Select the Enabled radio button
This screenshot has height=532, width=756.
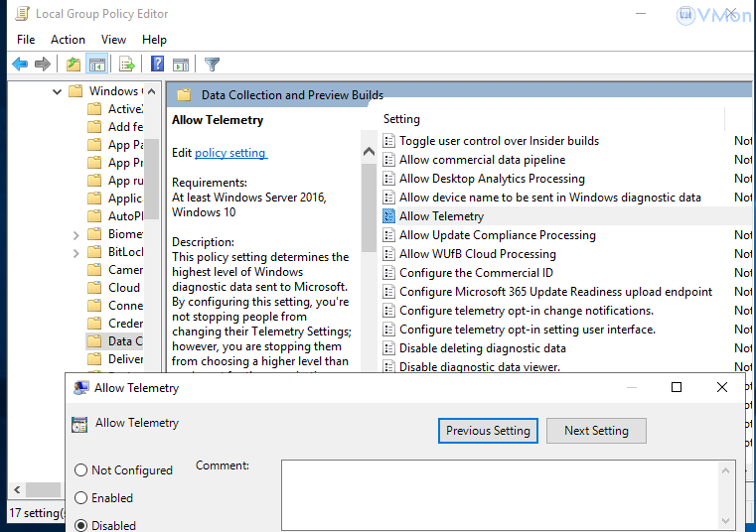(81, 498)
